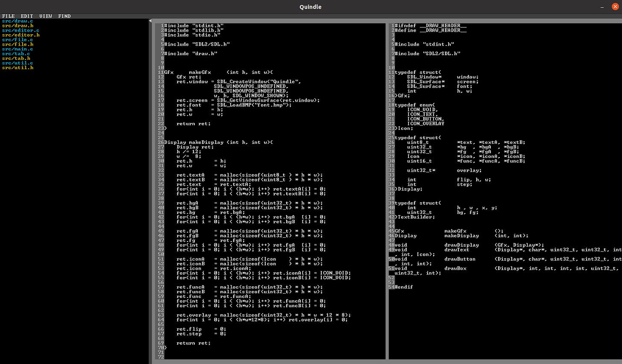
Task: Click the 'h /= 12;' line
Action: pyautogui.click(x=189, y=152)
